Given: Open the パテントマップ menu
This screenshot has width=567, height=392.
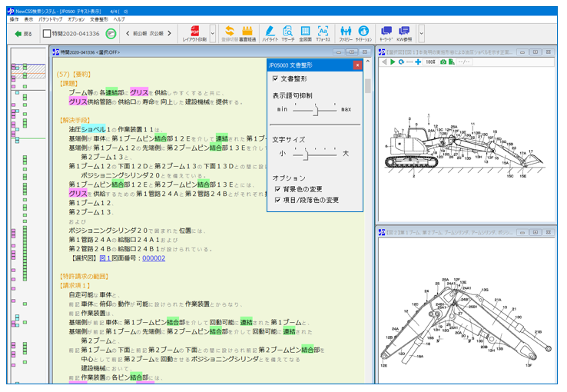Looking at the screenshot, I should click(50, 19).
